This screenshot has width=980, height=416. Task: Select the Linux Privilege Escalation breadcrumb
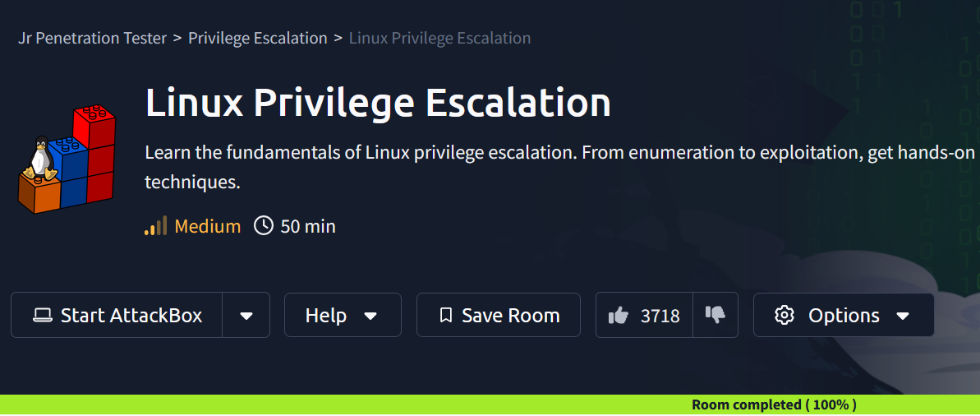[439, 38]
